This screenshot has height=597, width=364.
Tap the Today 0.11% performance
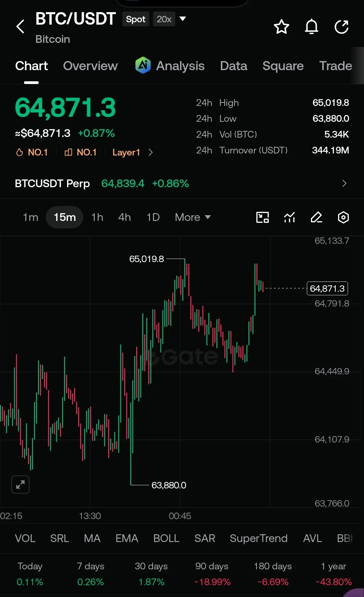click(30, 574)
